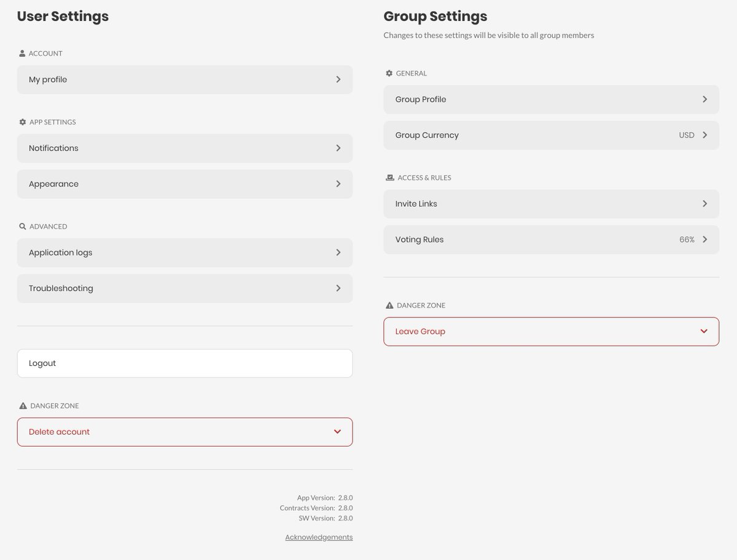Click the User Settings heading
This screenshot has width=737, height=560.
[x=63, y=16]
